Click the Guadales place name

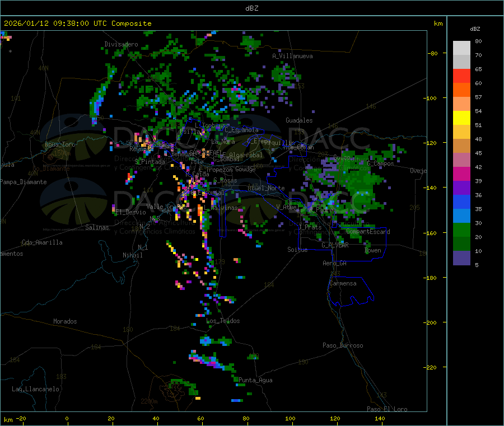[299, 120]
